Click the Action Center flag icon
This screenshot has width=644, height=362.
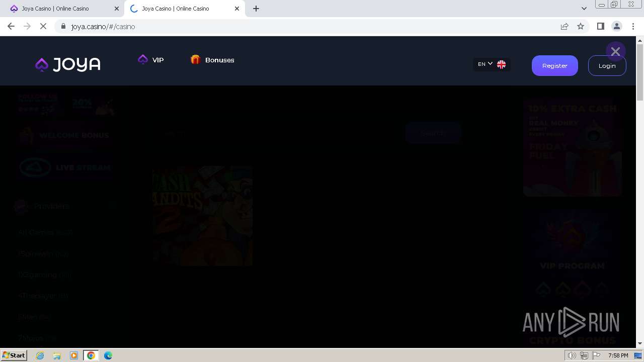pyautogui.click(x=596, y=355)
